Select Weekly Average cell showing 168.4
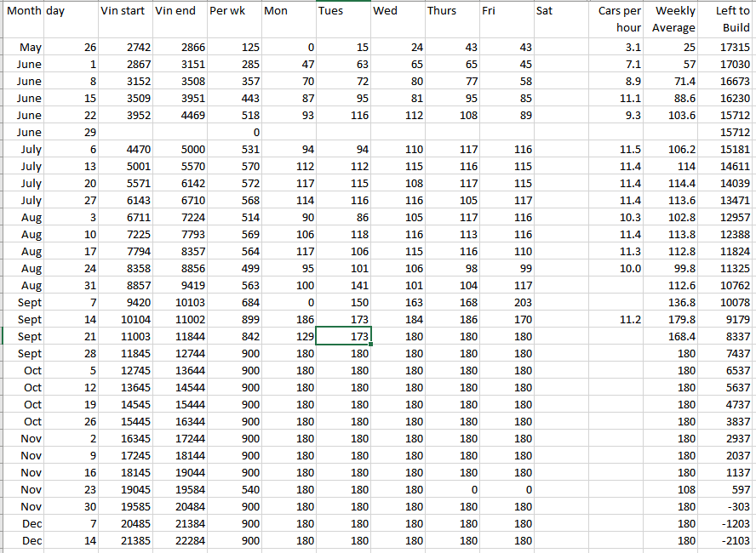Screen dimensions: 756x553 tap(672, 337)
